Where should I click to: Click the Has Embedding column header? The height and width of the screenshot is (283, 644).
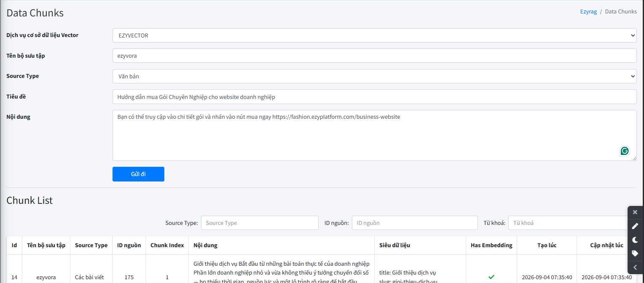(x=491, y=245)
